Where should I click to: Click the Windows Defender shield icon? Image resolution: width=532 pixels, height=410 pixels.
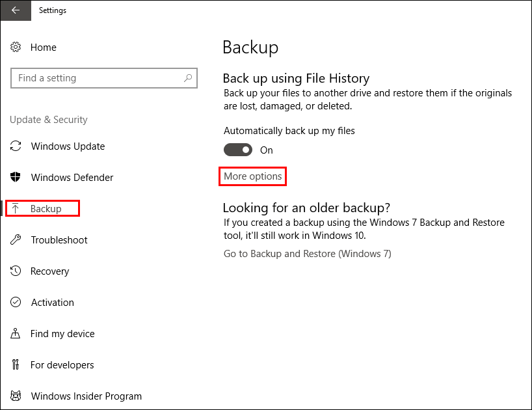coord(16,177)
